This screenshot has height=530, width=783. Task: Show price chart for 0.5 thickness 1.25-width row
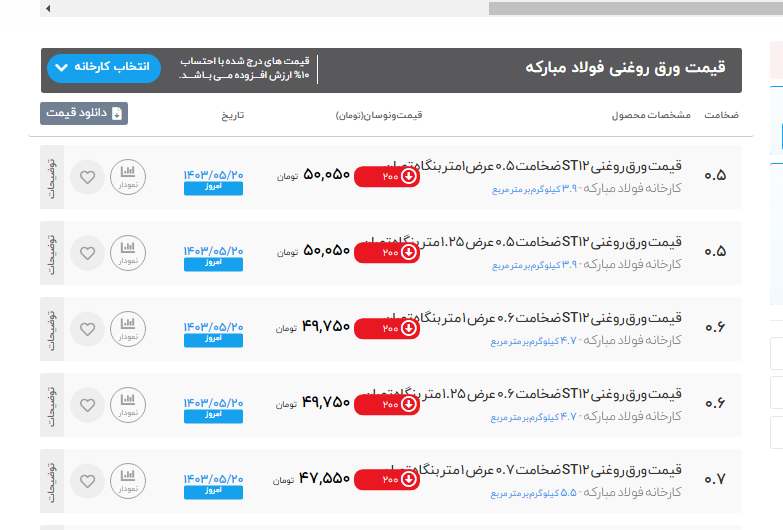tap(127, 253)
